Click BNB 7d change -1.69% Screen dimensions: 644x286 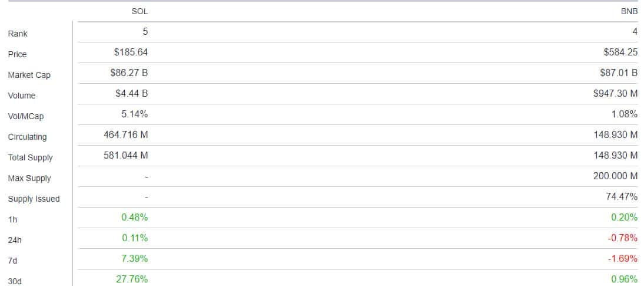(x=623, y=258)
